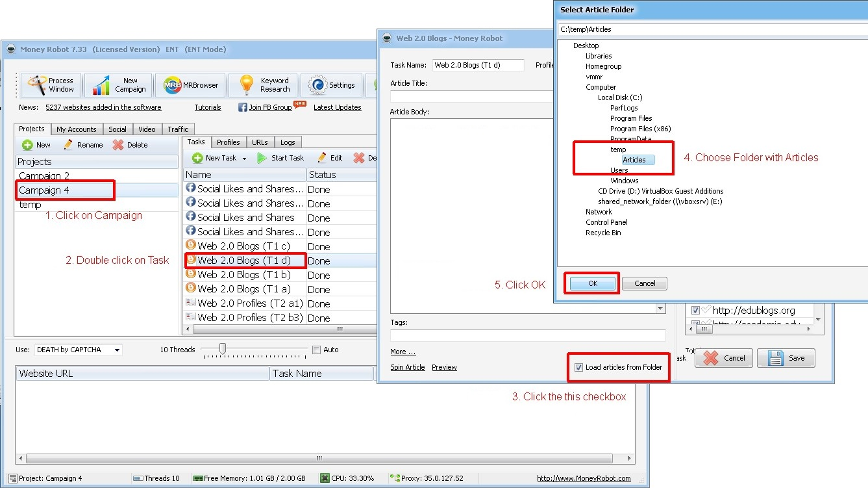Open Settings in Money Robot toolbar
868x488 pixels.
[x=332, y=85]
